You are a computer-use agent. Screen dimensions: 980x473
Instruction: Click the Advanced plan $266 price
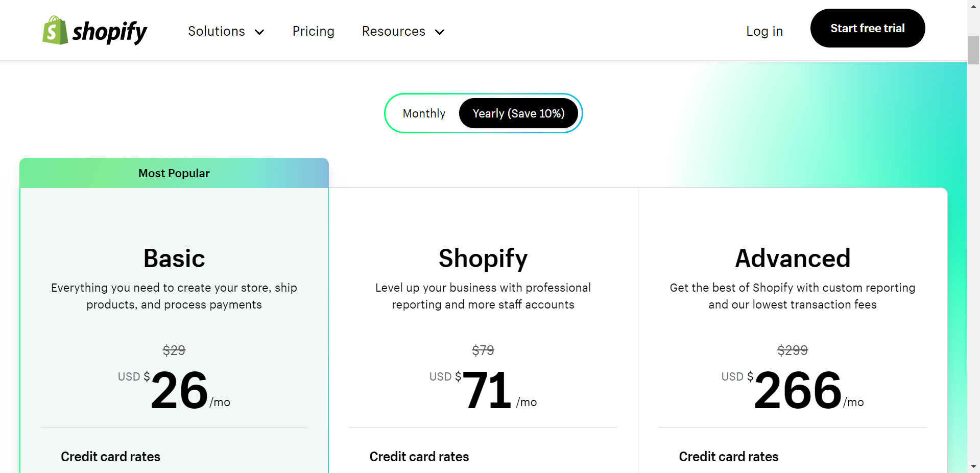pos(798,391)
